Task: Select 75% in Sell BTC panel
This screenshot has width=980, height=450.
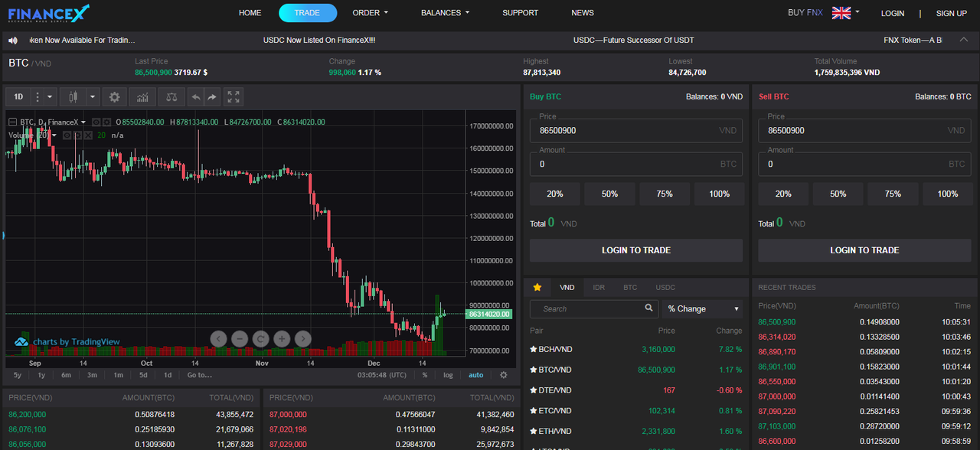Action: click(893, 194)
